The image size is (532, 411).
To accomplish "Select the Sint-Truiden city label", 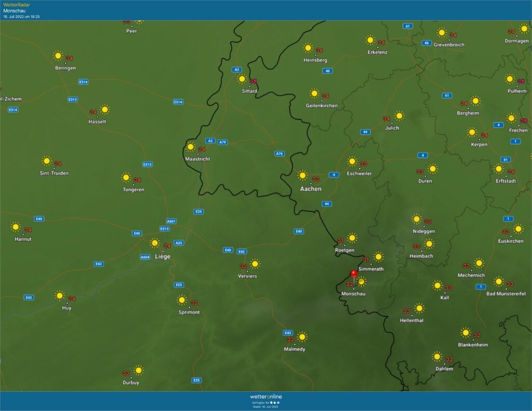I will point(54,173).
